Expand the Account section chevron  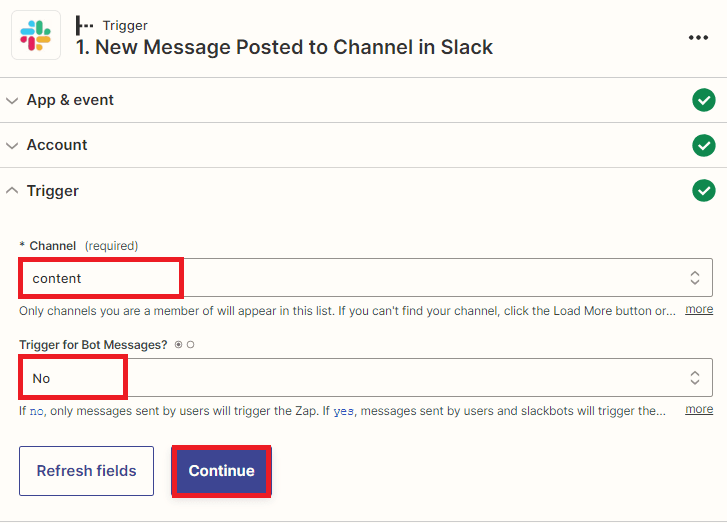pos(12,145)
